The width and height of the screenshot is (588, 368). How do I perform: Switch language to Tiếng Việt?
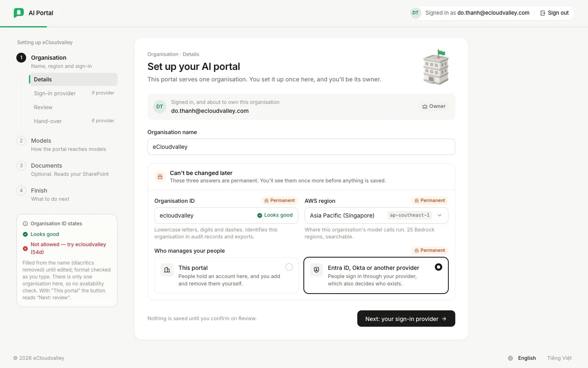coord(559,358)
